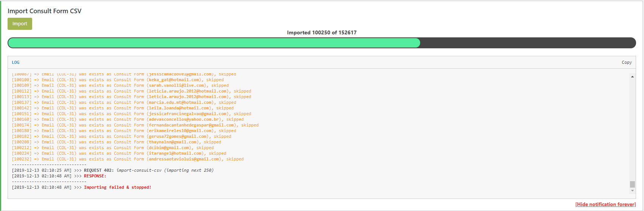The image size is (644, 211).
Task: Click the log's scroll down arrow
Action: click(x=632, y=191)
